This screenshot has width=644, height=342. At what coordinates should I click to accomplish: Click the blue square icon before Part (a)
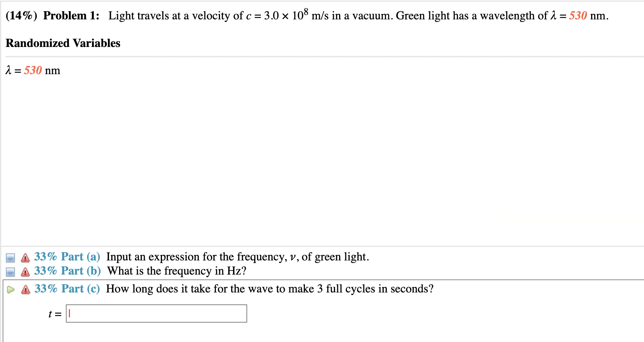(x=10, y=257)
